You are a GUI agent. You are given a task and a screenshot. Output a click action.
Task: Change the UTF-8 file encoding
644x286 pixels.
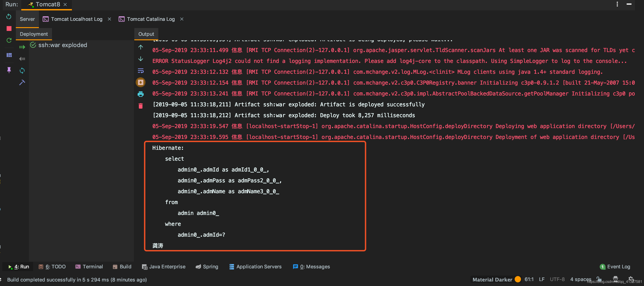[557, 279]
